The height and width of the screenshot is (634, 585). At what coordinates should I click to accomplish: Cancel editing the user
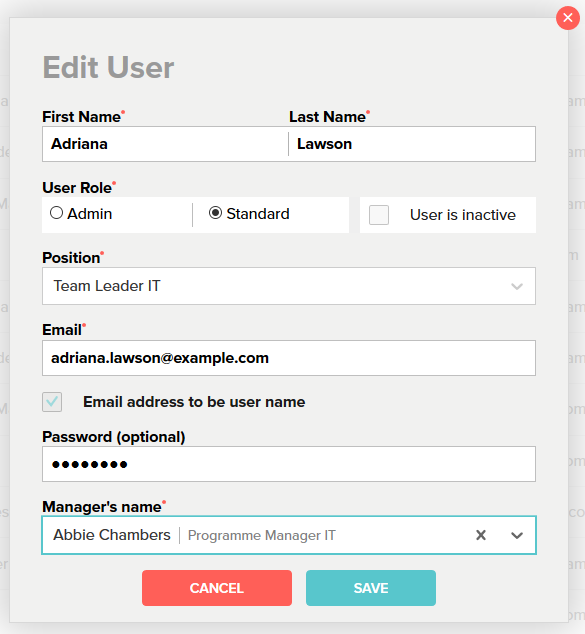coord(217,588)
